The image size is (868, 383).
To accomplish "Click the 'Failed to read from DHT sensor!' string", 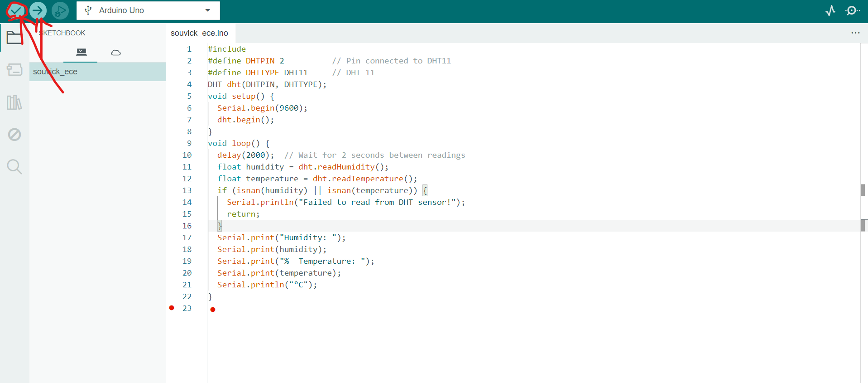I will coord(377,202).
